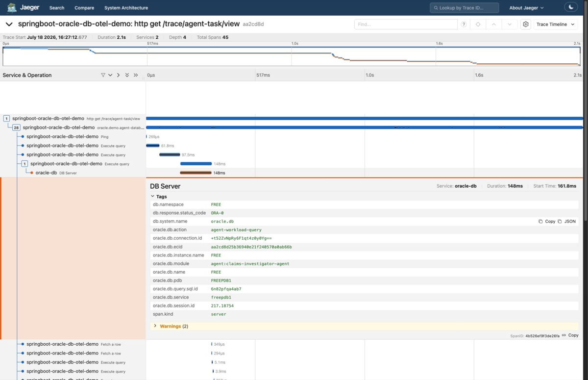
Task: Collapse all spans with double right chevron
Action: tap(136, 75)
